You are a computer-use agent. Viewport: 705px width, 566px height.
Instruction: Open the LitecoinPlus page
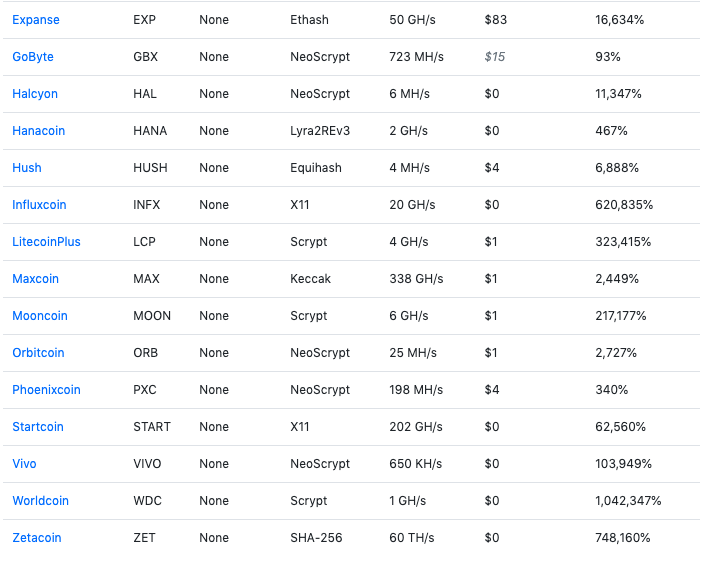[x=46, y=242]
